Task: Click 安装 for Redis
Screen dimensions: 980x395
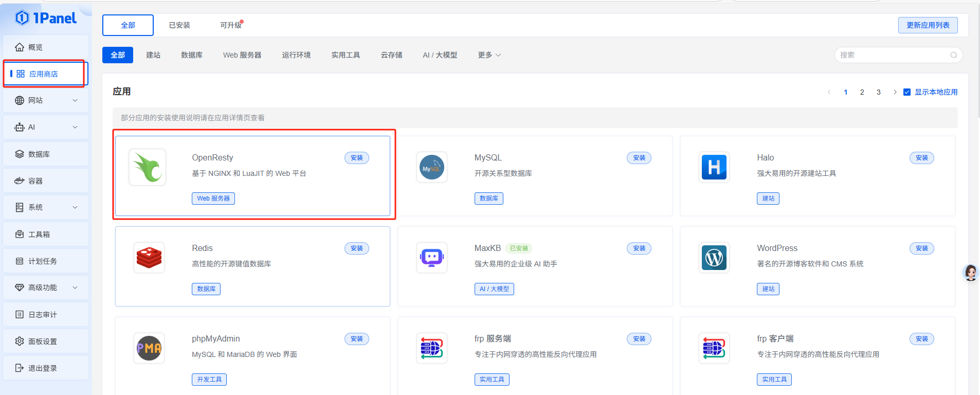Action: coord(357,248)
